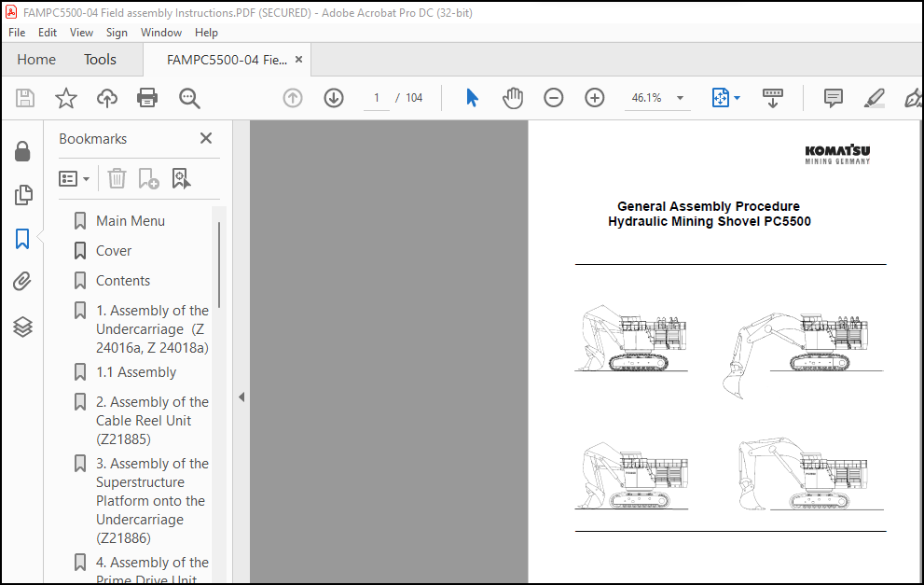
Task: Select the Highlight text pen tool
Action: tap(875, 98)
